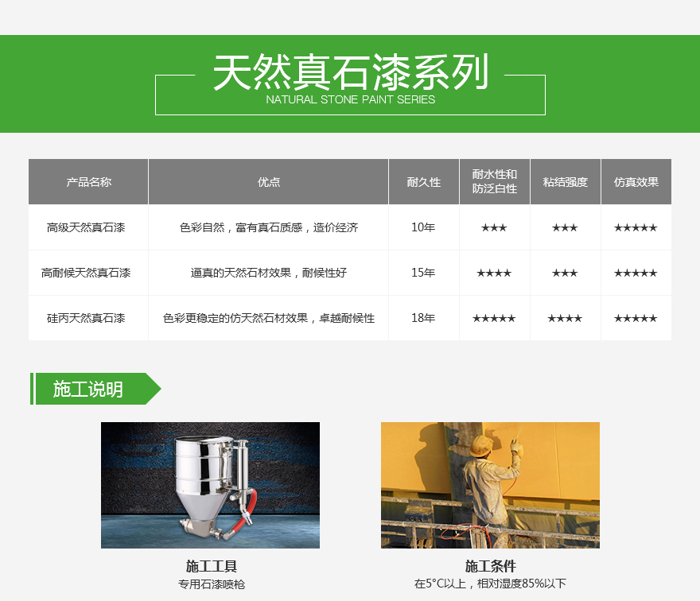Click the 施工条件 caption heading
Image resolution: width=700 pixels, height=601 pixels.
pos(490,567)
